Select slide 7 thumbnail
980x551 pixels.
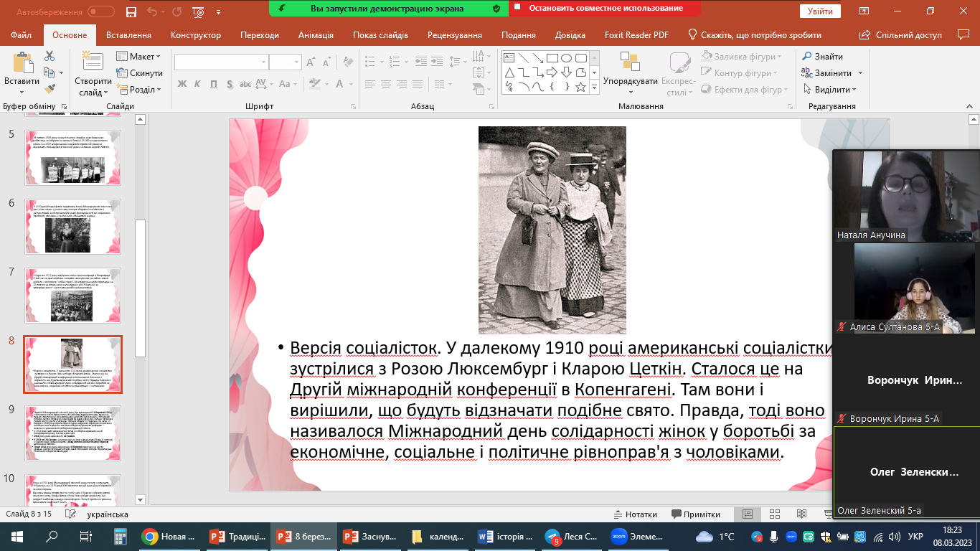(x=72, y=295)
